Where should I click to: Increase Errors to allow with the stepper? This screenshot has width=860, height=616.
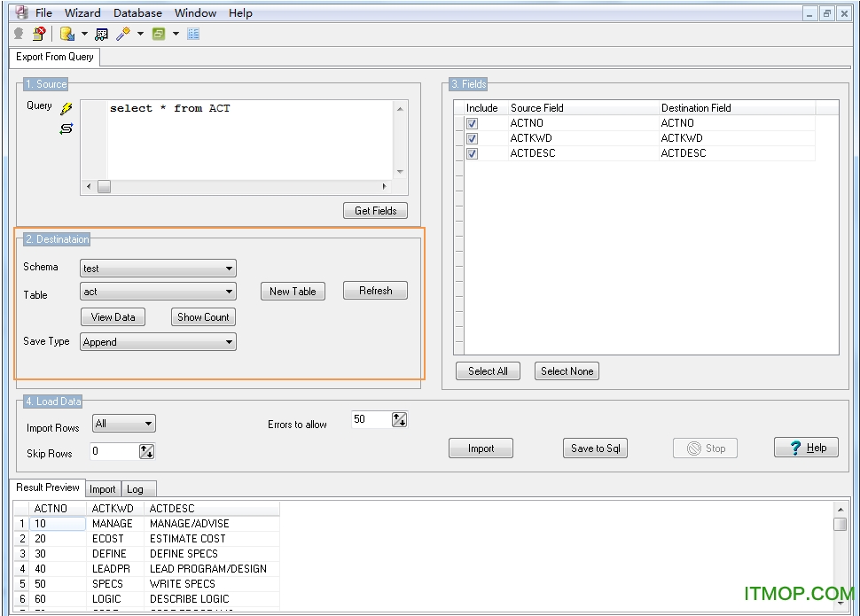[x=395, y=416]
